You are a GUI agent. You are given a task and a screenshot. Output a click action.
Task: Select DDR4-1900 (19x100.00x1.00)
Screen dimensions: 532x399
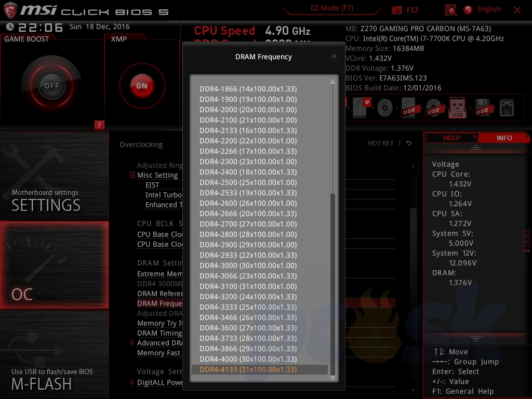pos(260,99)
